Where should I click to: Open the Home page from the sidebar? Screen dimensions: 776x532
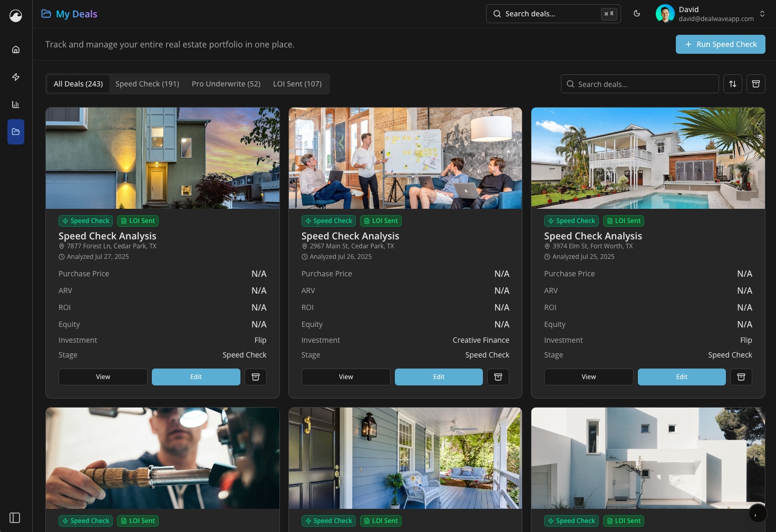(x=16, y=49)
